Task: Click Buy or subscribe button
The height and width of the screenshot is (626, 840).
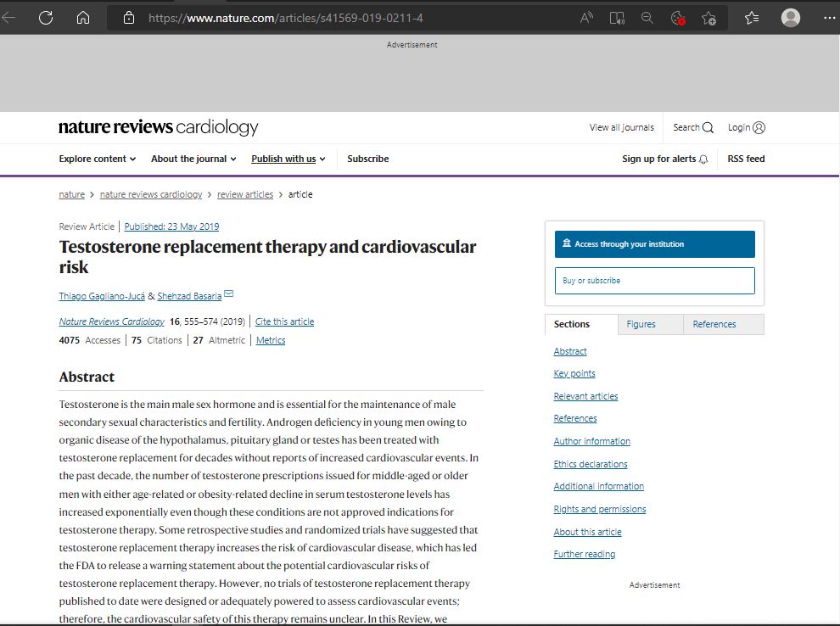Action: coord(655,281)
